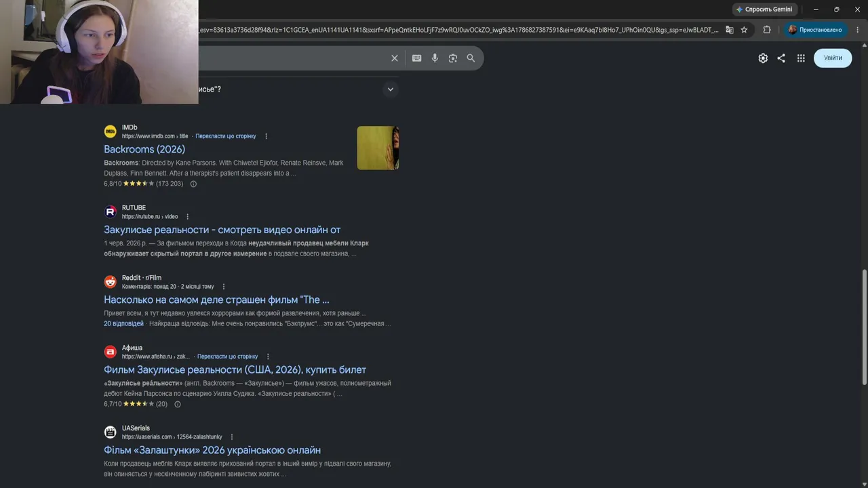Click the page vertical scrollbar thumb

[x=864, y=327]
